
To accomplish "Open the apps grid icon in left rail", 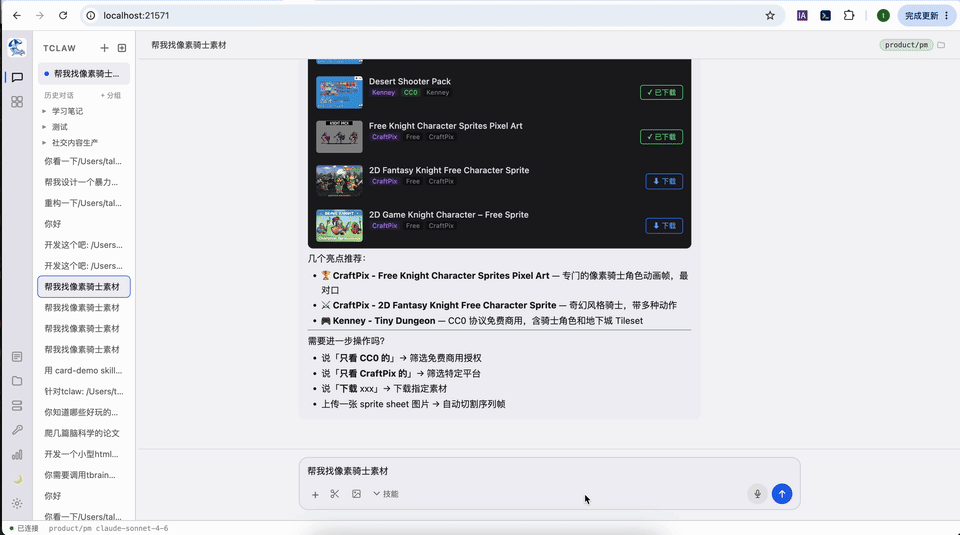I will pos(17,102).
